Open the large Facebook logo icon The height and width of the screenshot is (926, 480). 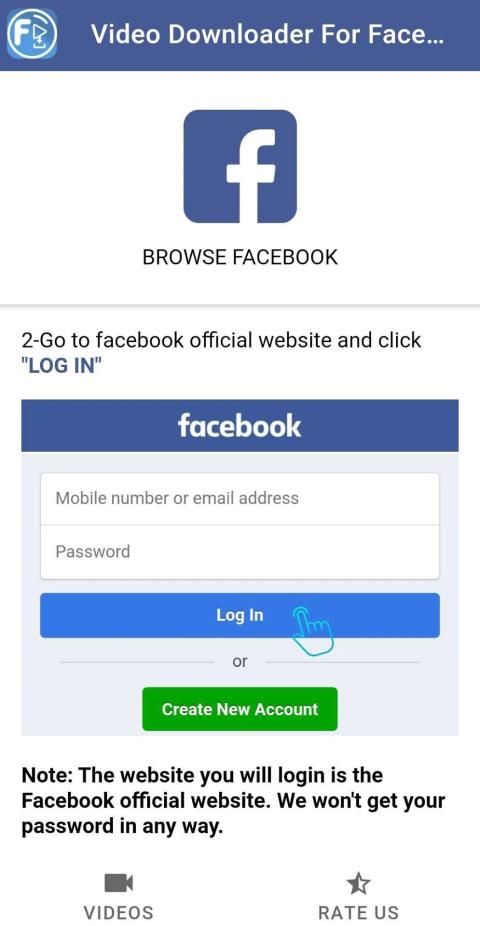point(240,167)
